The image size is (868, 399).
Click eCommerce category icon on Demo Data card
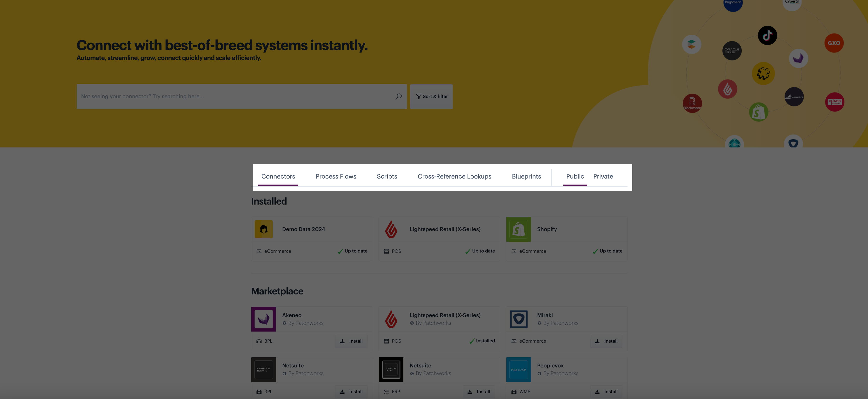point(259,251)
